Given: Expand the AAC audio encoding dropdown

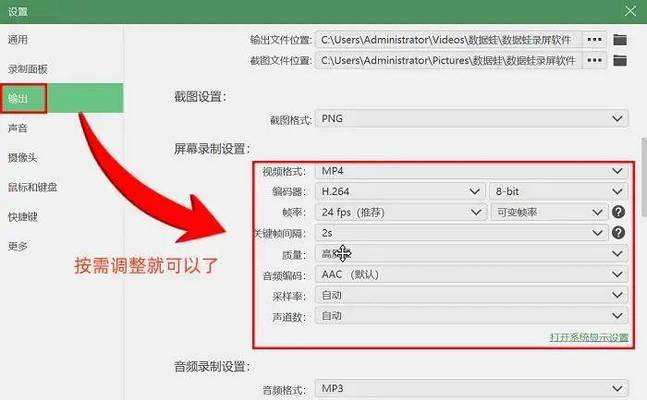Looking at the screenshot, I should click(x=472, y=274).
